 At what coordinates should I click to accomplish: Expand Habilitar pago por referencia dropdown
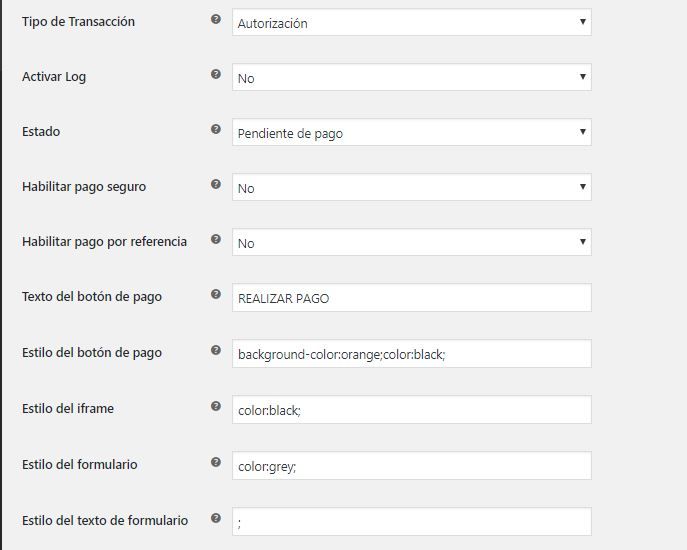pyautogui.click(x=412, y=242)
